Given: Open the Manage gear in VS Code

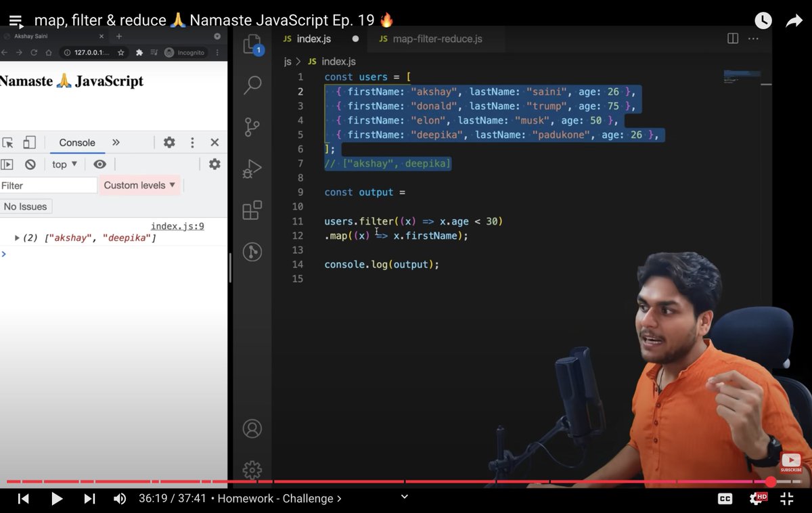Looking at the screenshot, I should (x=252, y=470).
